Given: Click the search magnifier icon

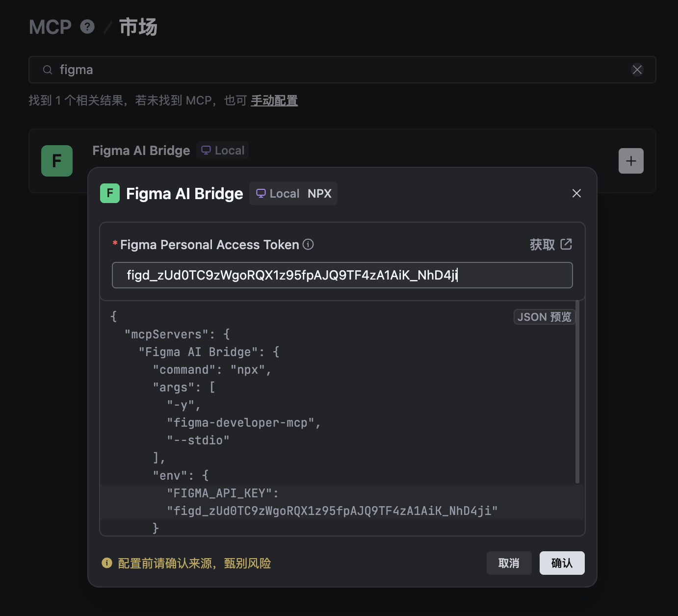Looking at the screenshot, I should (48, 70).
